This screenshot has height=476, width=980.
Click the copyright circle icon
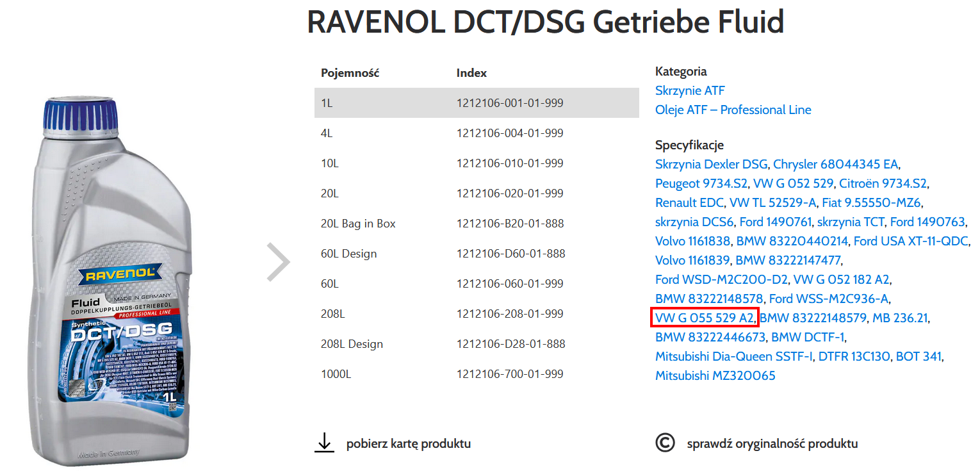[x=665, y=443]
